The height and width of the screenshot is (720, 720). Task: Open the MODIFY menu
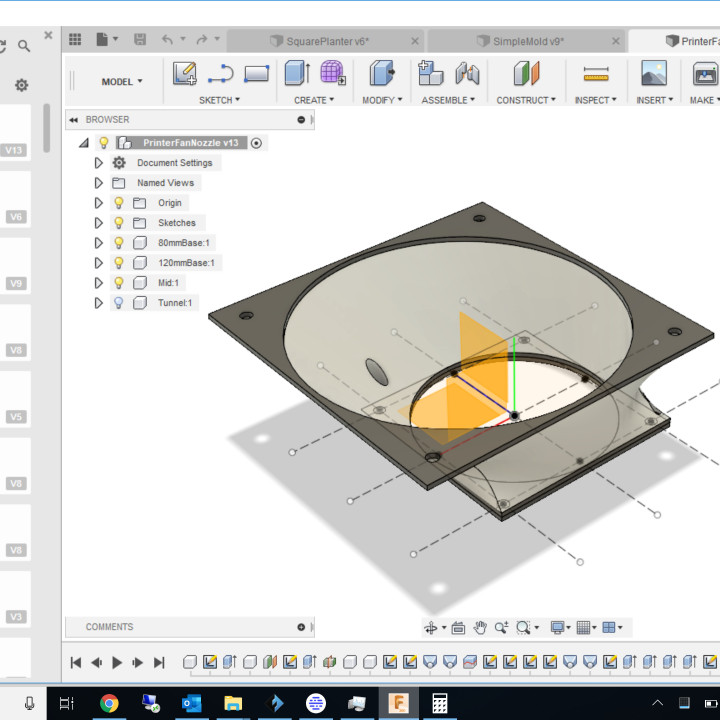click(382, 100)
